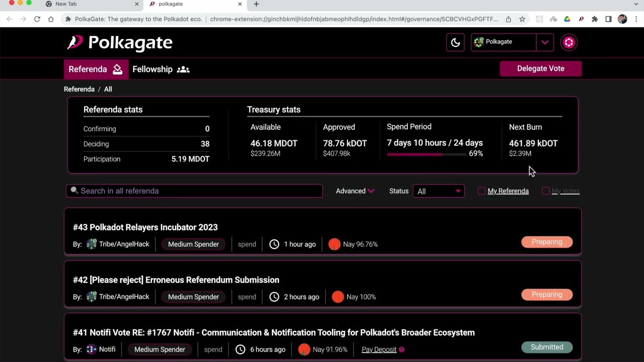Viewport: 644px width, 362px height.
Task: Click the Pay Deposit help question icon
Action: [401, 349]
